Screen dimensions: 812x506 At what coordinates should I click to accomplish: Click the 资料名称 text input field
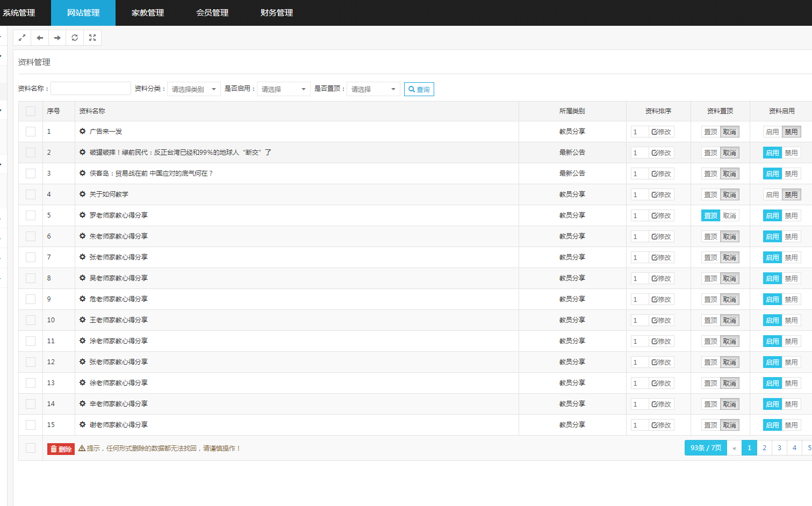(91, 89)
